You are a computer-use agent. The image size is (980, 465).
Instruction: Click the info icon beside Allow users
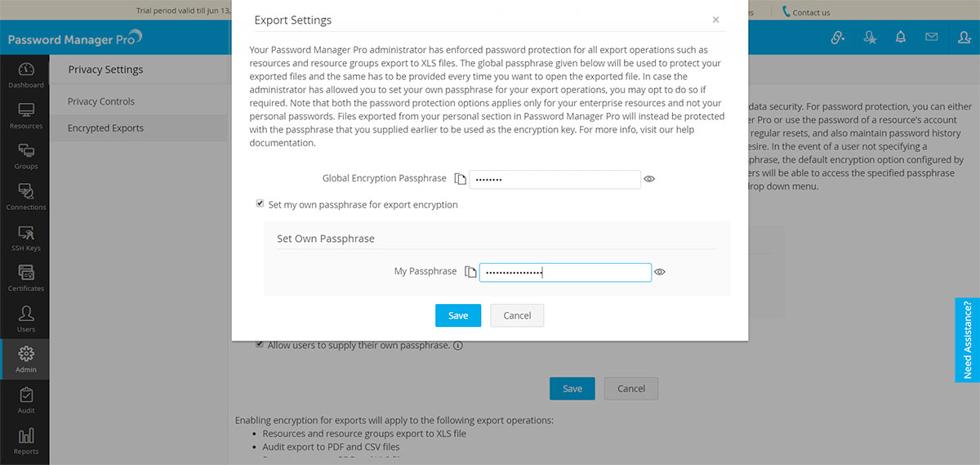(x=458, y=346)
